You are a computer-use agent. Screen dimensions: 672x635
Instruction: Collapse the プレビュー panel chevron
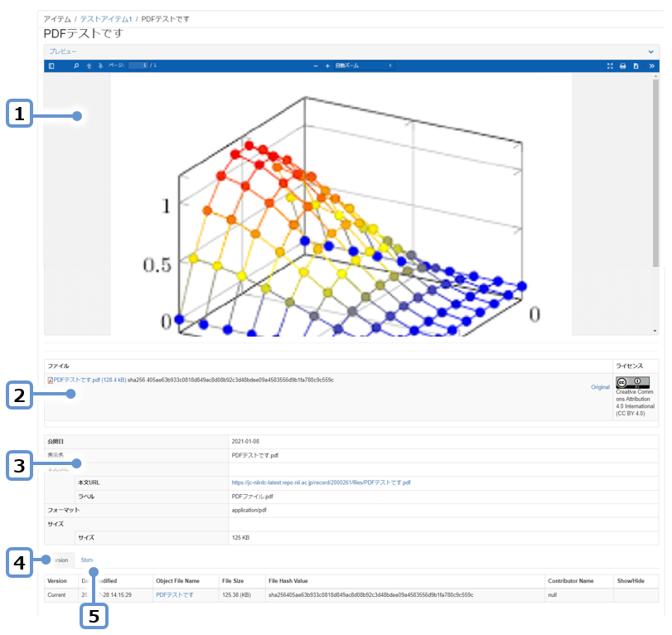tap(650, 51)
